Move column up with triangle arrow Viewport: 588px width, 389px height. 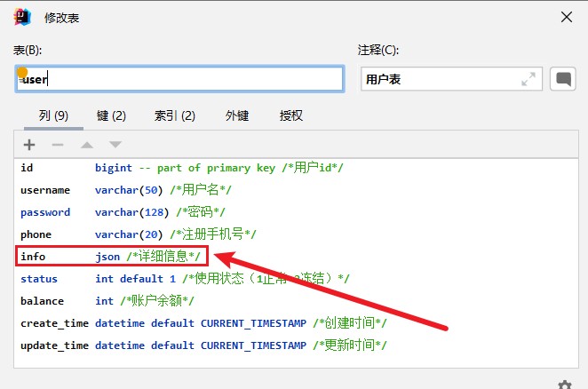(x=87, y=145)
